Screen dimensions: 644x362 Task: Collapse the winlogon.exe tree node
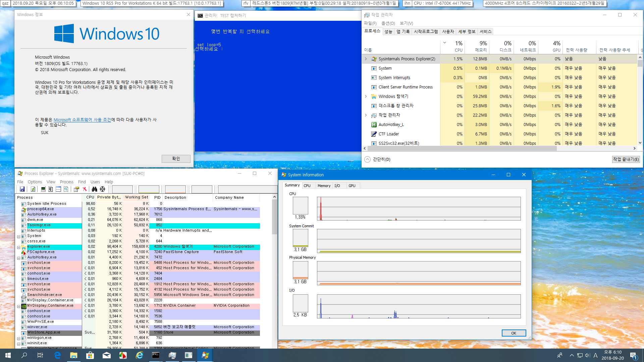(x=19, y=338)
